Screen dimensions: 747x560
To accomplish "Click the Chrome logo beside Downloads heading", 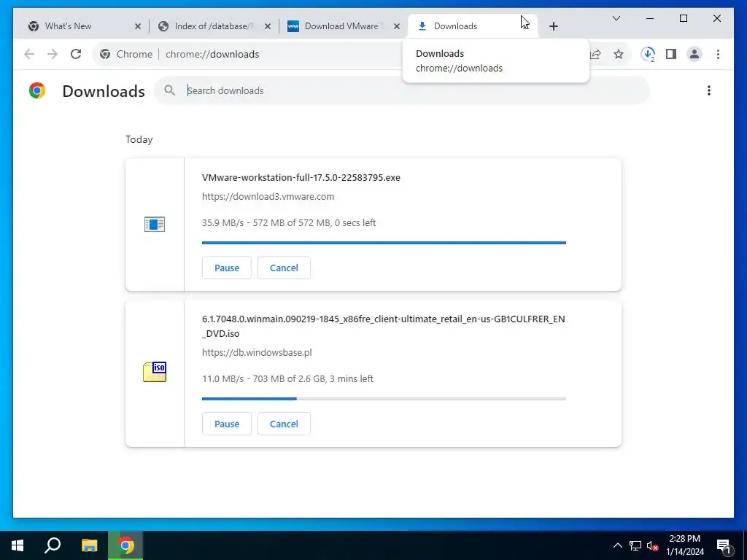I will (x=37, y=90).
